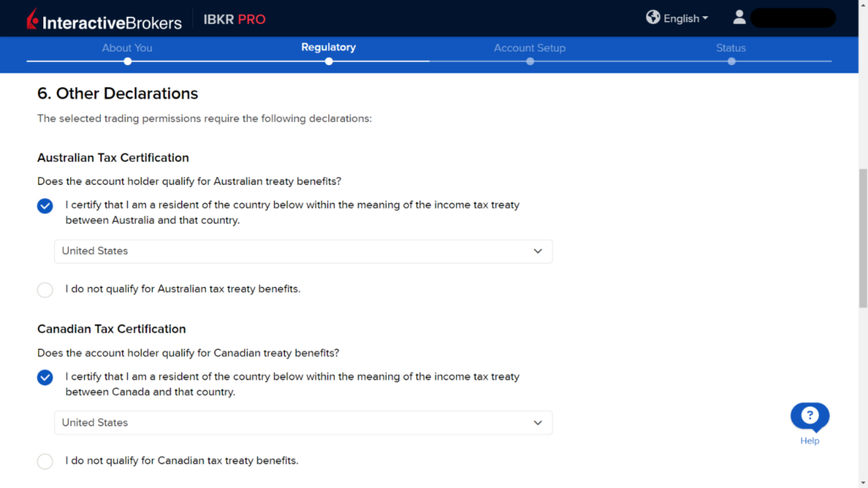
Task: Open Australian certification country dropdown
Action: coord(303,251)
